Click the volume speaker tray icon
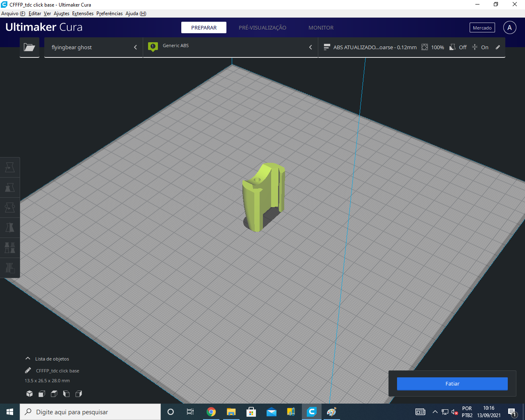Image resolution: width=525 pixels, height=420 pixels. pos(454,412)
